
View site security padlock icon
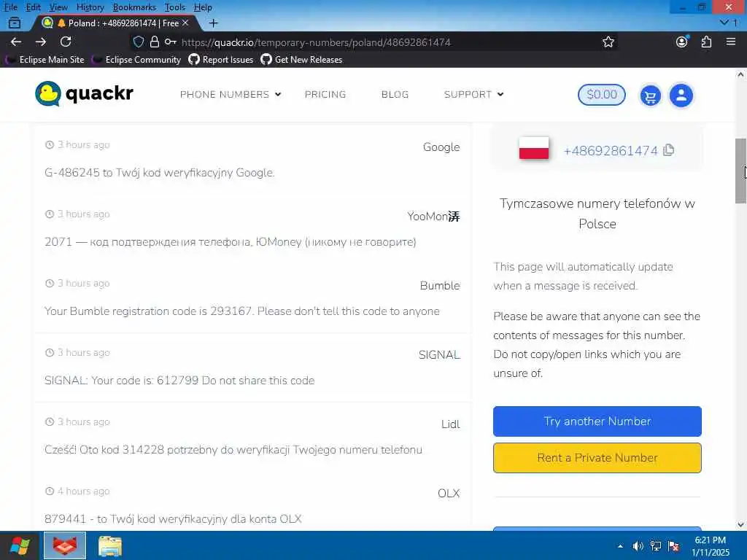pyautogui.click(x=155, y=42)
